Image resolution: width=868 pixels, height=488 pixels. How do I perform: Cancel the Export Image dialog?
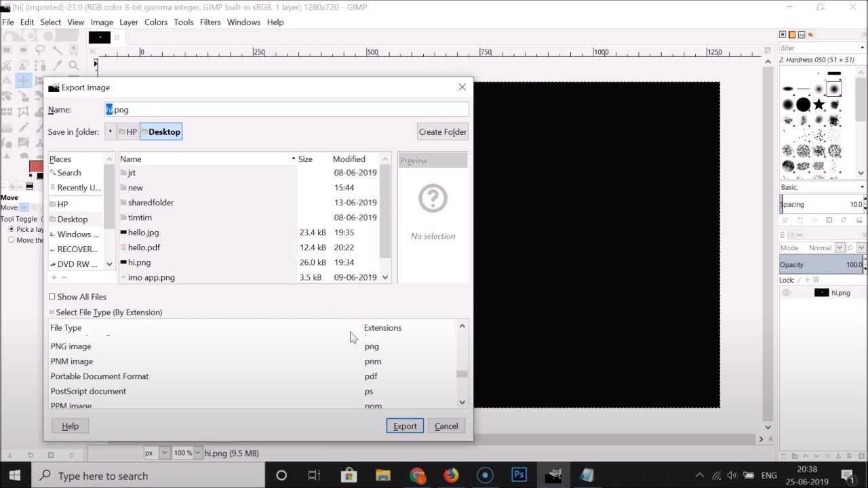pyautogui.click(x=446, y=426)
